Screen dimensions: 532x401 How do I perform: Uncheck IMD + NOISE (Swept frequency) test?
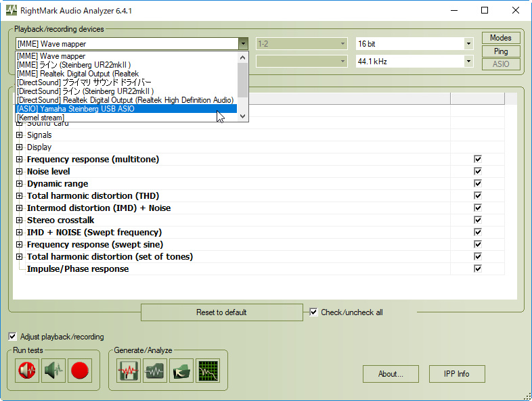478,232
